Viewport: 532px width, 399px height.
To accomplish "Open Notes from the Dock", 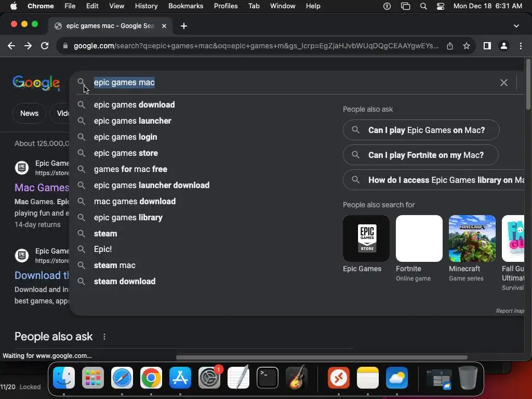I will pos(368,378).
